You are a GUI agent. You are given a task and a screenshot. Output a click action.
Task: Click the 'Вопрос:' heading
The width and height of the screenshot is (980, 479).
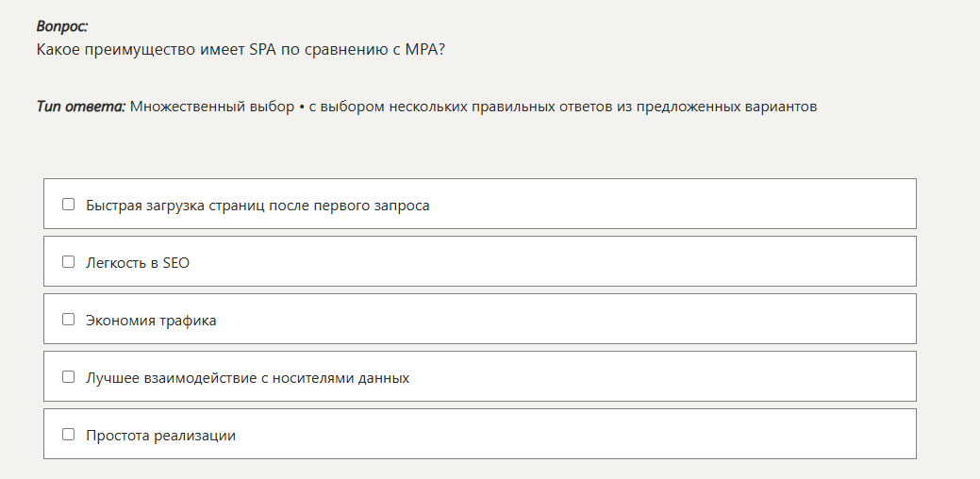(62, 27)
